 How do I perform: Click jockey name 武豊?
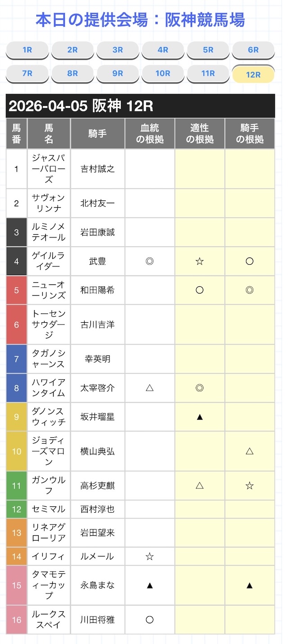tap(98, 261)
